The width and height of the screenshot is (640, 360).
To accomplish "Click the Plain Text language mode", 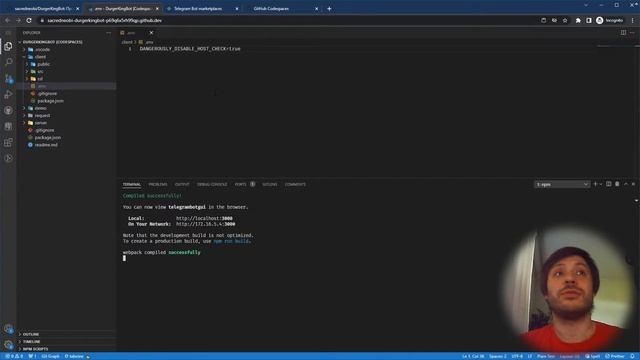I will coord(546,356).
